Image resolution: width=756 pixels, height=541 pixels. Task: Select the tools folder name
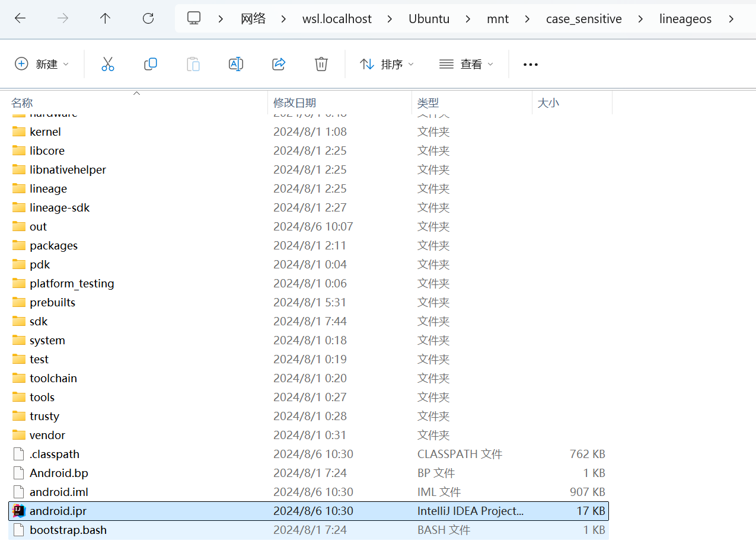pyautogui.click(x=42, y=397)
